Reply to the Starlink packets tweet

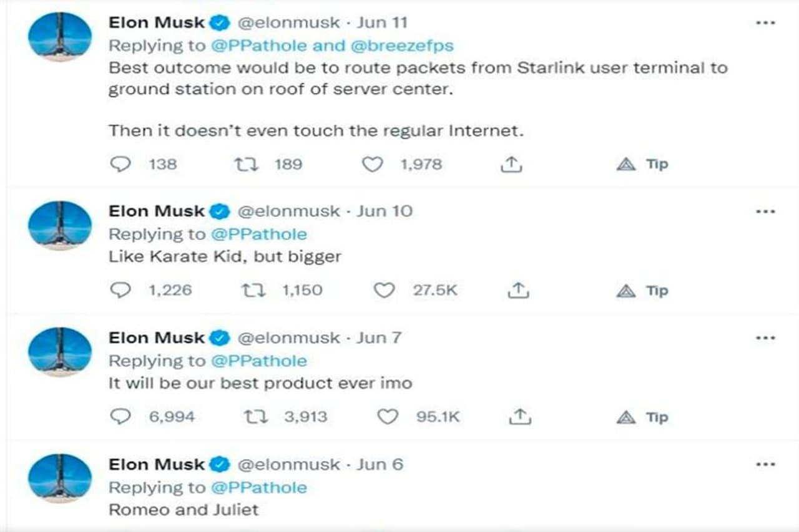tap(120, 164)
